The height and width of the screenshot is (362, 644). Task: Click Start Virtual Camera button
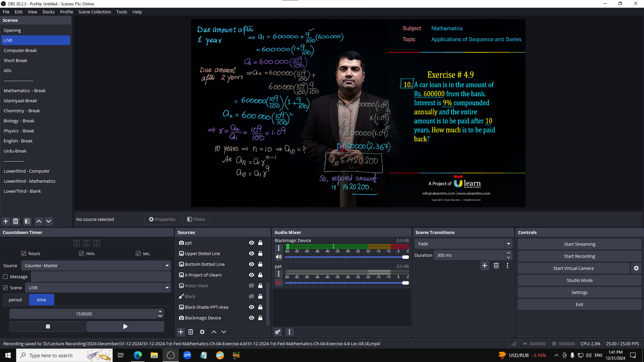[574, 268]
